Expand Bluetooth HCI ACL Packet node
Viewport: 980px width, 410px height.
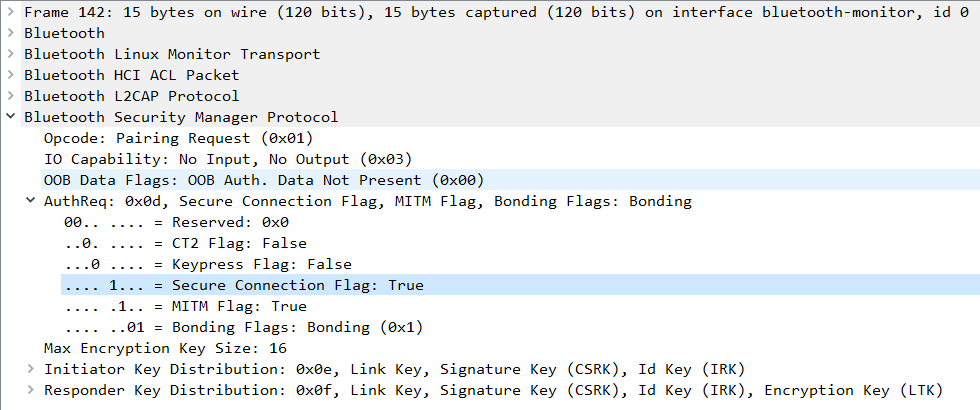point(11,75)
